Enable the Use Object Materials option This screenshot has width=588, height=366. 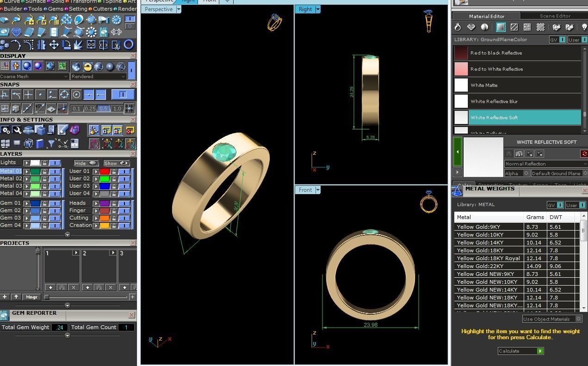pos(552,319)
